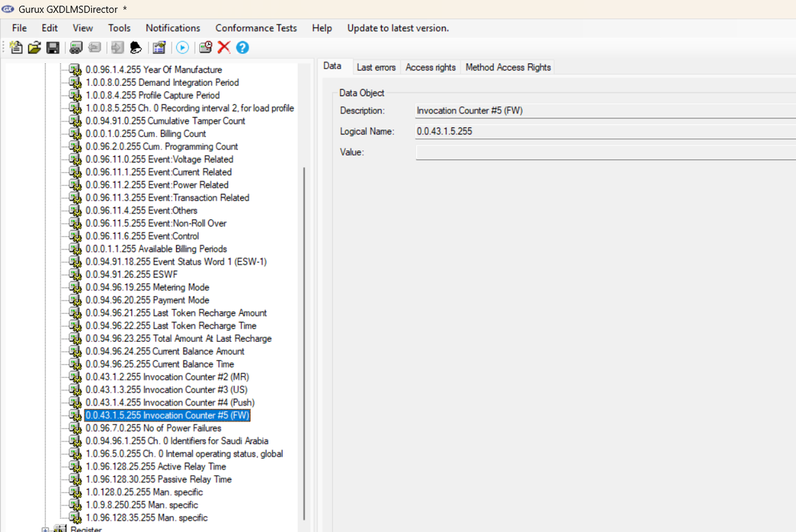Select Cum. Billing Count object
The height and width of the screenshot is (532, 796).
[146, 134]
